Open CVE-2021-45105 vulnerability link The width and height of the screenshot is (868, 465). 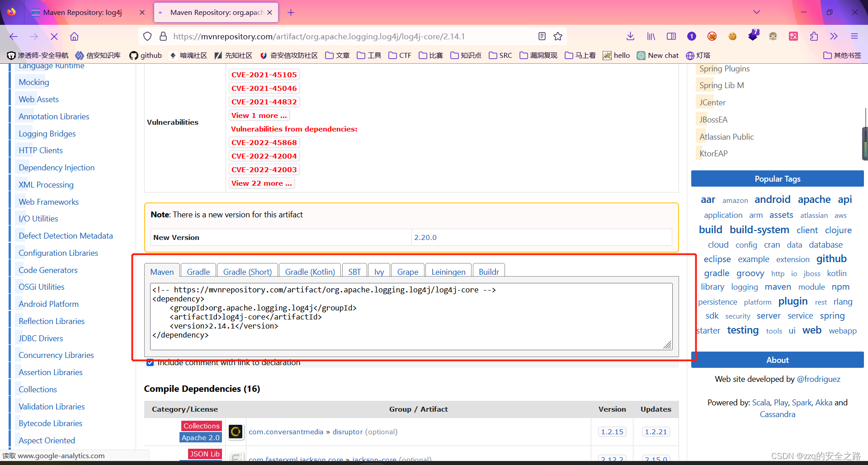(x=264, y=75)
